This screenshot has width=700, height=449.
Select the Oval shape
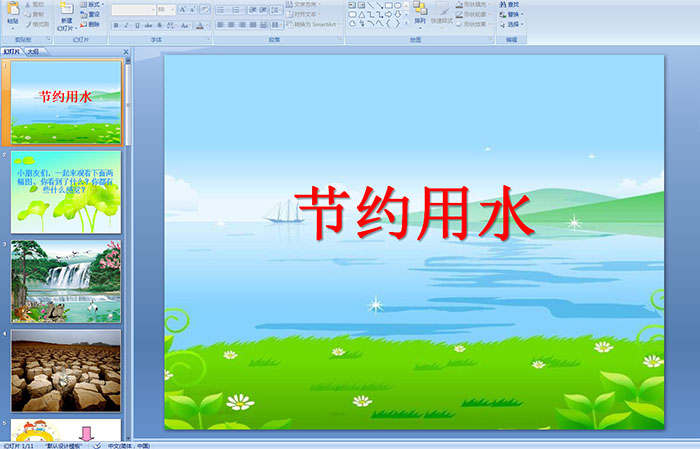397,5
